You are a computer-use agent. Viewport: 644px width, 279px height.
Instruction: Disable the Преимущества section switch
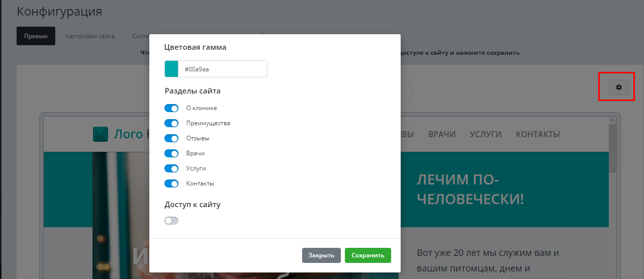click(x=171, y=123)
